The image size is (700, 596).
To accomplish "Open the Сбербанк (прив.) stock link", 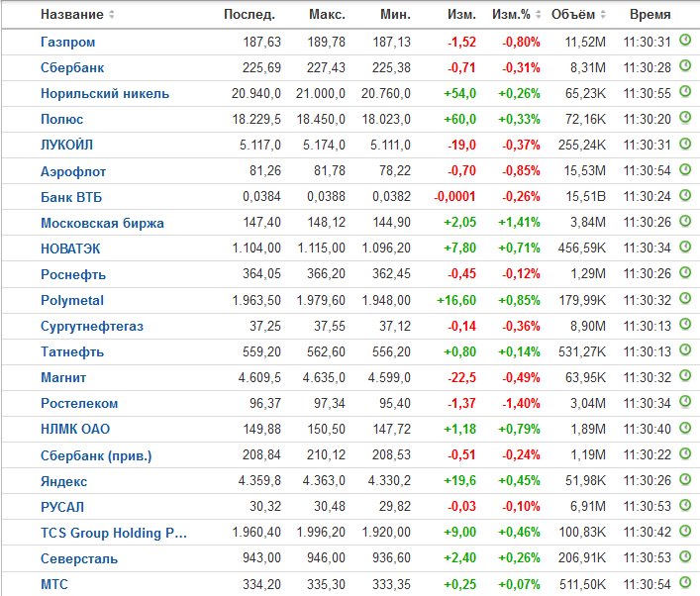I will click(x=96, y=455).
